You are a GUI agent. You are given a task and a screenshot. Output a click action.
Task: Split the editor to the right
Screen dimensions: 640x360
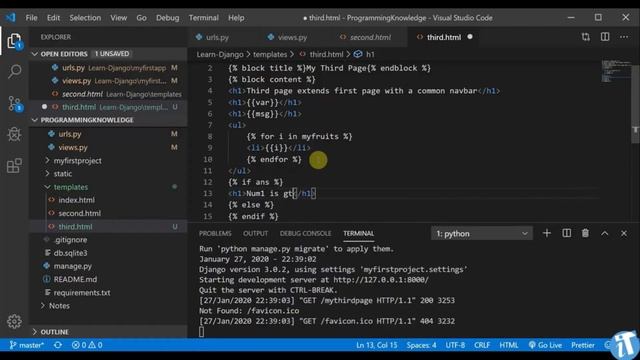[x=605, y=37]
